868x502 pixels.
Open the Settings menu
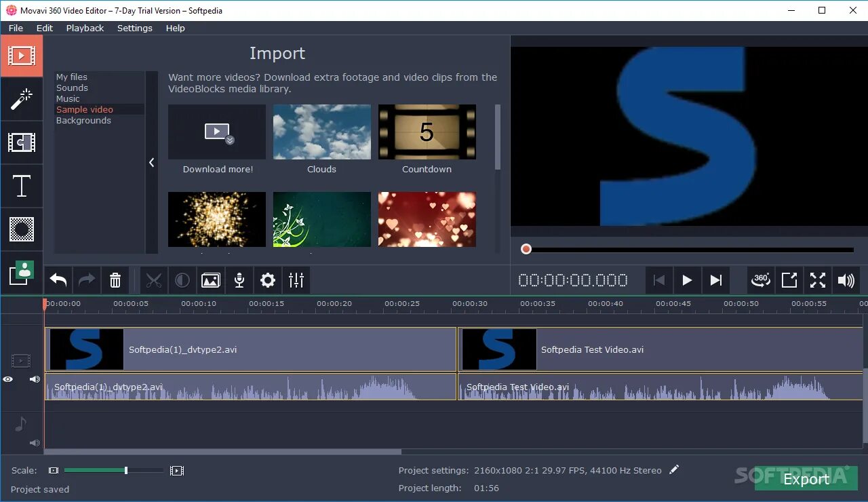[134, 28]
